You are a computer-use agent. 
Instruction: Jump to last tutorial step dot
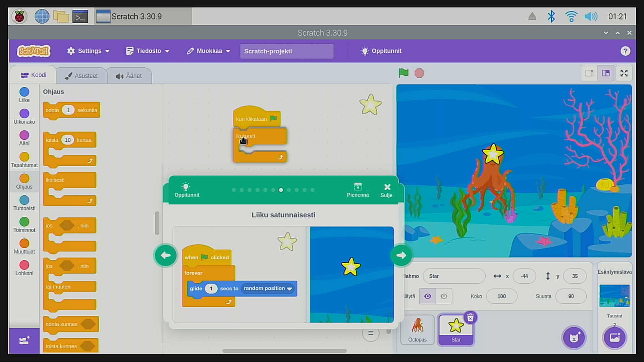(x=312, y=190)
